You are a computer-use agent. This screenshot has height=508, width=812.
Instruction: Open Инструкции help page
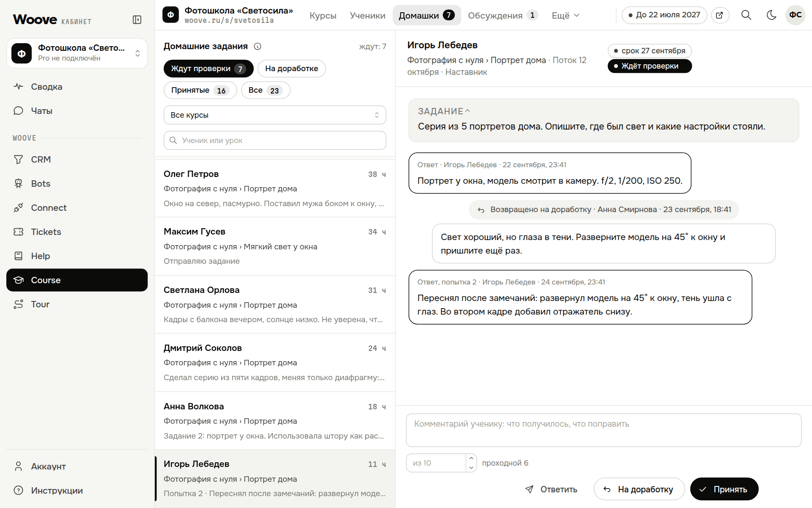tap(77, 491)
